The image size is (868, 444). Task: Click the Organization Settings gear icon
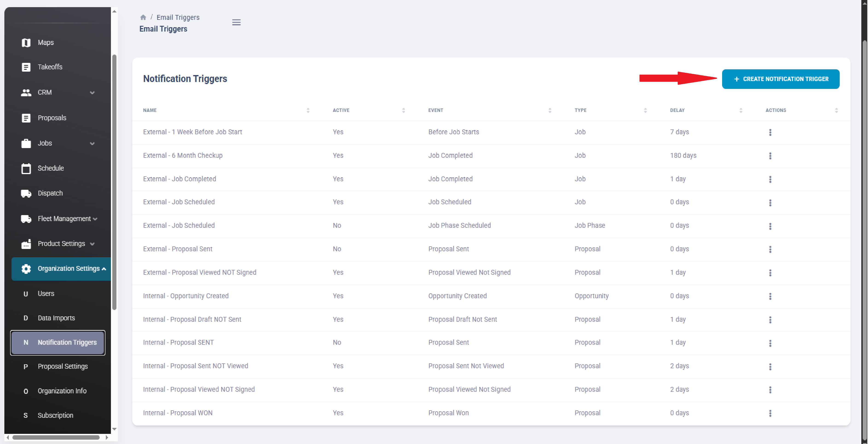pos(26,269)
